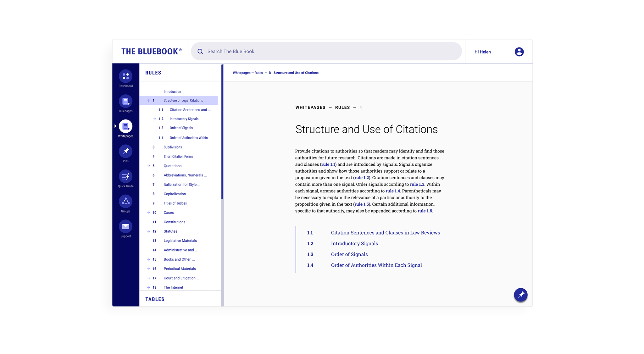This screenshot has width=644, height=354.
Task: Click B1 Structure and Use of Citations breadcrumb
Action: tap(293, 73)
